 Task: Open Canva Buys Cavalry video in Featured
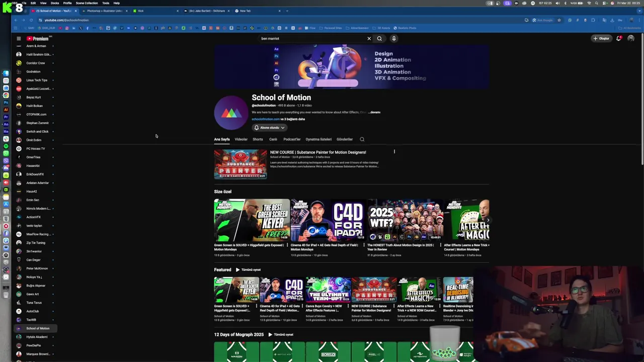328,290
